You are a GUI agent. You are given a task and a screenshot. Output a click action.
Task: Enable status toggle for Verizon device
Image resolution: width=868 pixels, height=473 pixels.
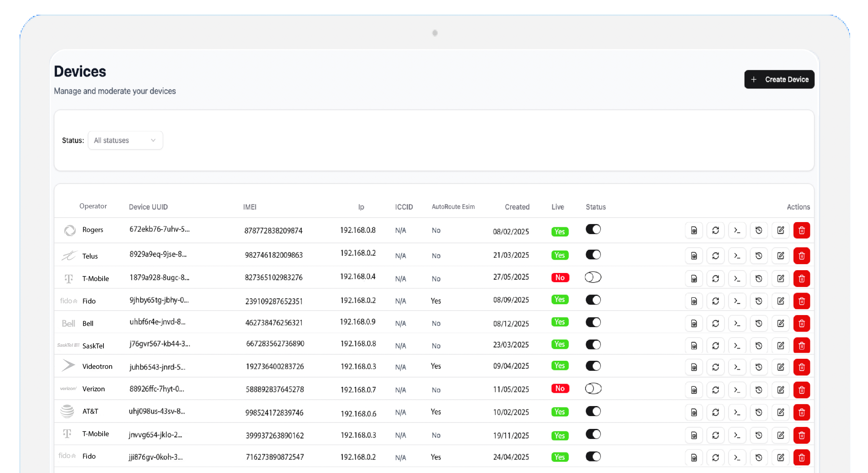pyautogui.click(x=593, y=388)
